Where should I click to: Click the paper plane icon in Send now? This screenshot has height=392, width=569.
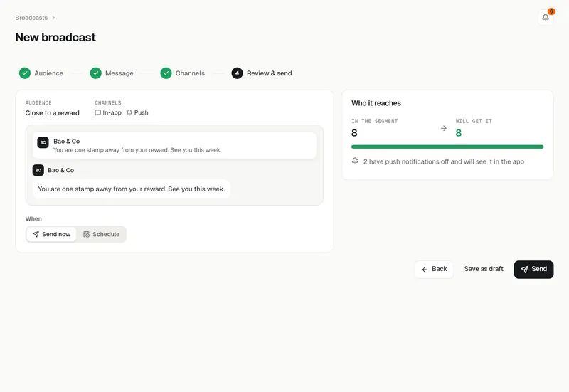point(36,234)
